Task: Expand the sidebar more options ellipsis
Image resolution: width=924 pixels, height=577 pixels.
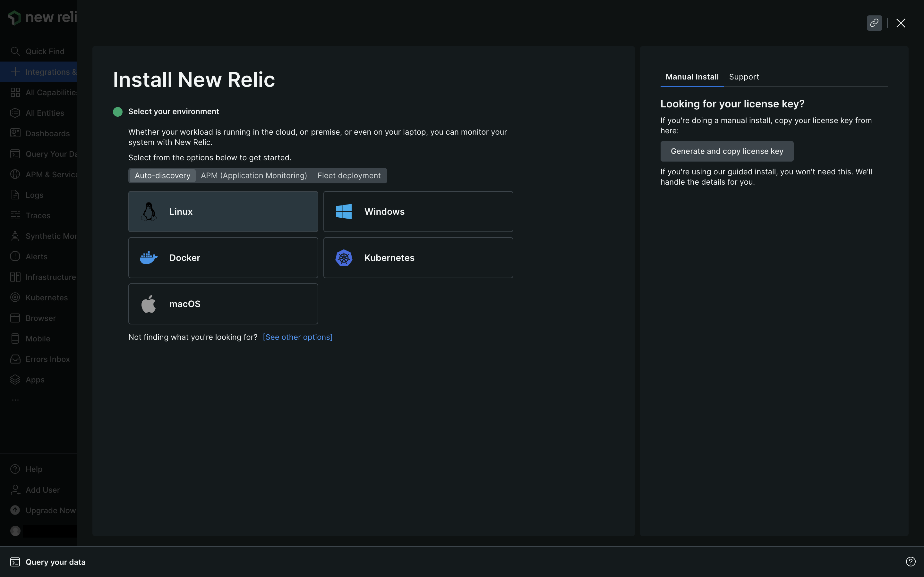Action: (15, 400)
